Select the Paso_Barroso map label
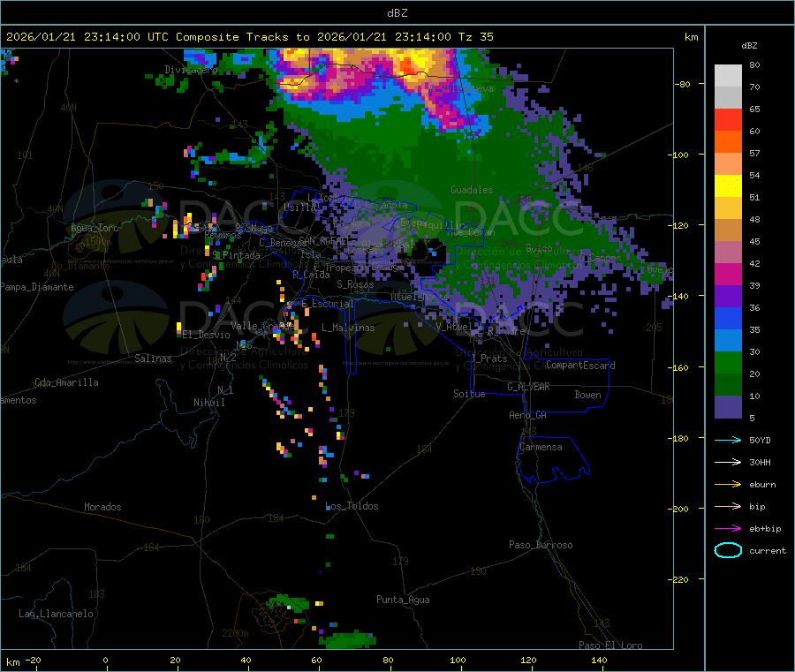The width and height of the screenshot is (795, 672). tap(541, 545)
